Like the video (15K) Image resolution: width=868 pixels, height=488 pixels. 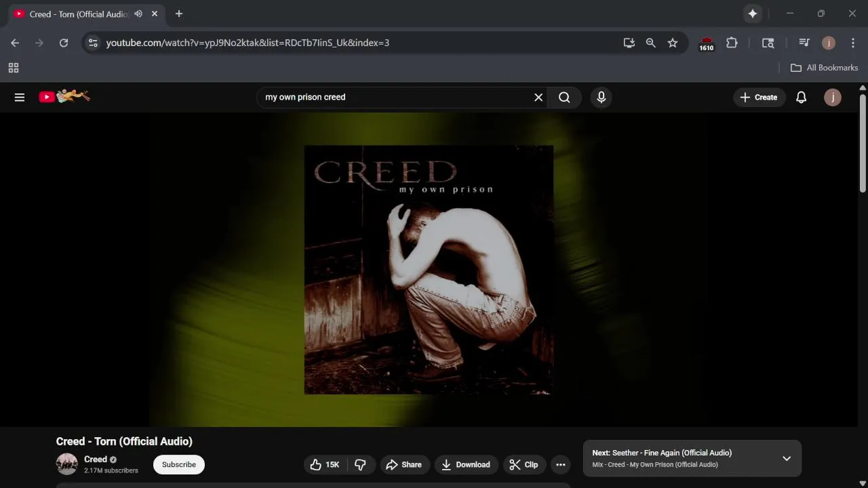pos(325,464)
